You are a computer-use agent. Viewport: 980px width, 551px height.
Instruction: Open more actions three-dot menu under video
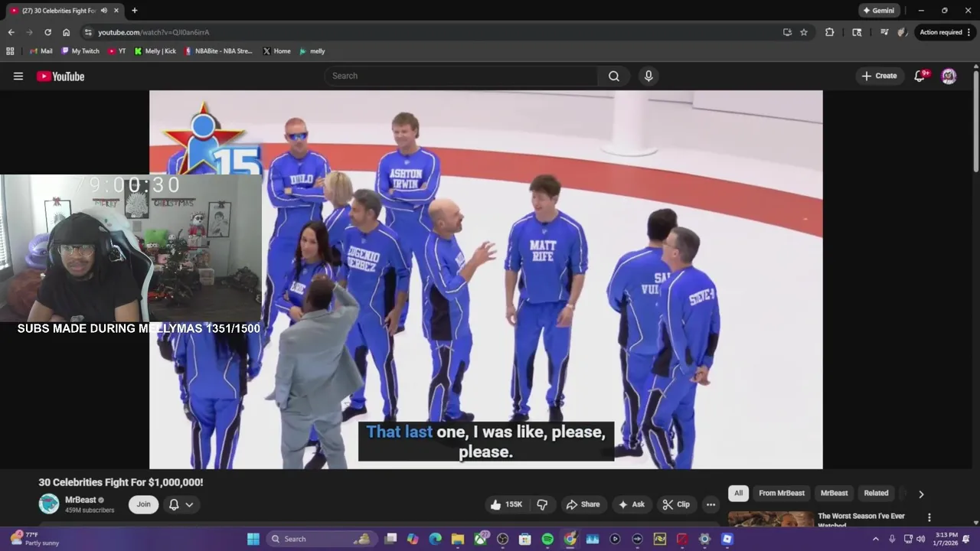tap(710, 504)
